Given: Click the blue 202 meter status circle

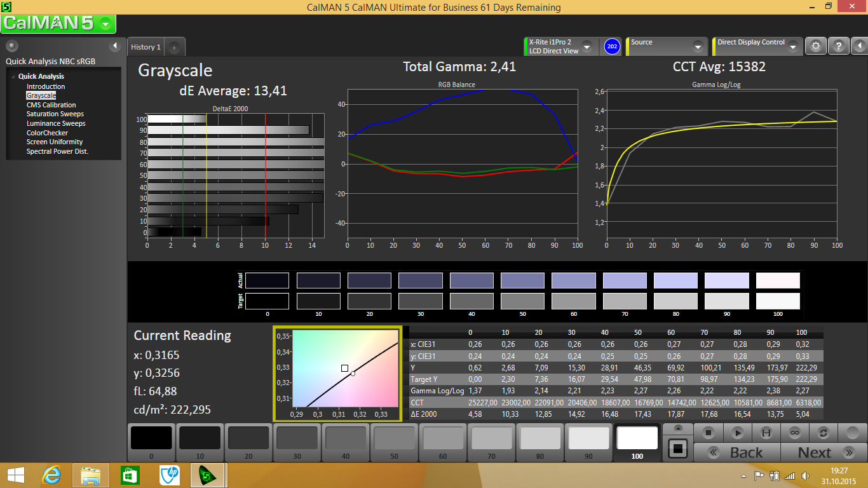Looking at the screenshot, I should point(612,46).
